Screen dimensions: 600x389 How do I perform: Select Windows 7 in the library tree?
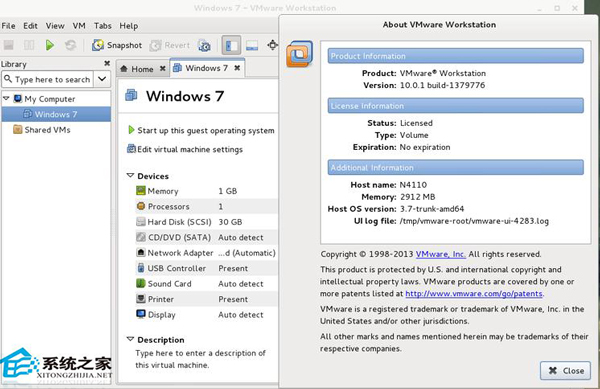(x=56, y=114)
